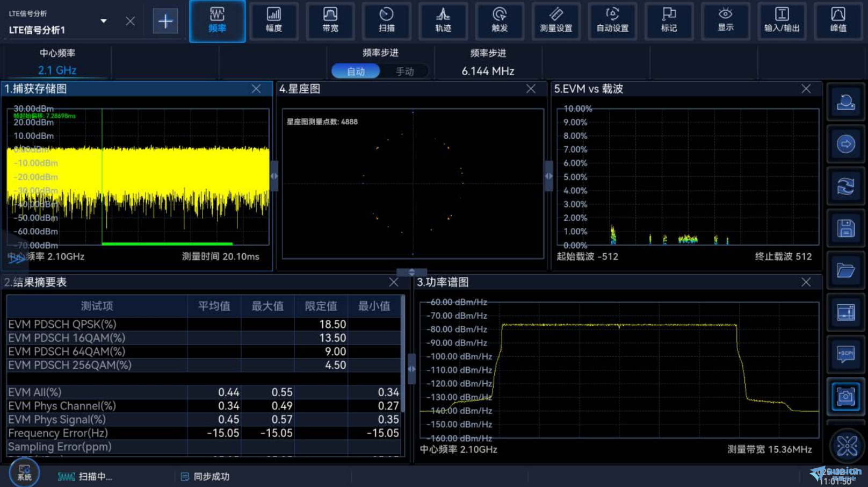Screen dimensions: 868x487
Task: Open the 触发 trigger menu
Action: click(500, 21)
